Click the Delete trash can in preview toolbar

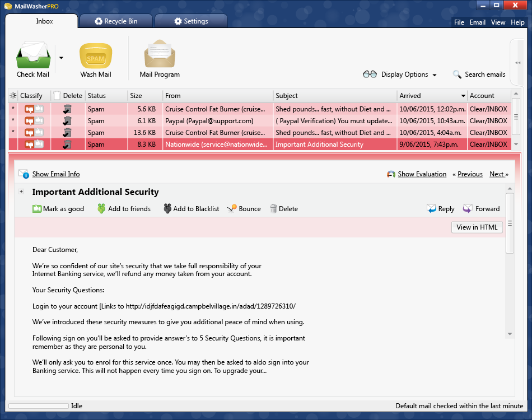[x=273, y=208]
